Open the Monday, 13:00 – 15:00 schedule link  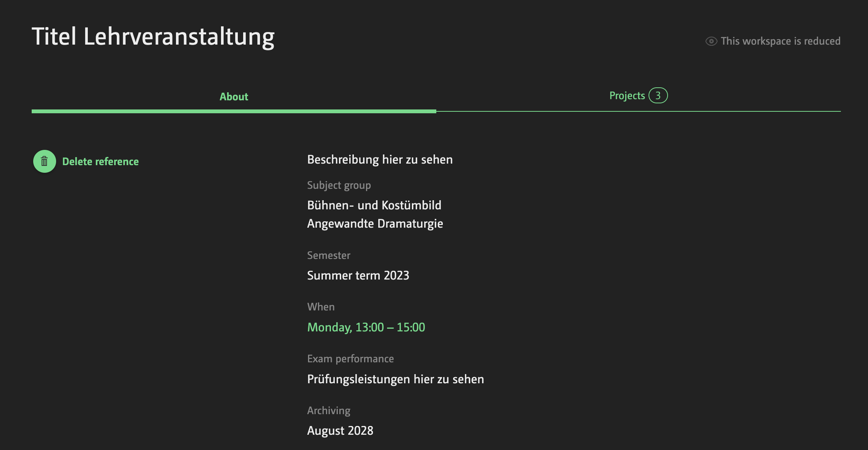(x=366, y=327)
